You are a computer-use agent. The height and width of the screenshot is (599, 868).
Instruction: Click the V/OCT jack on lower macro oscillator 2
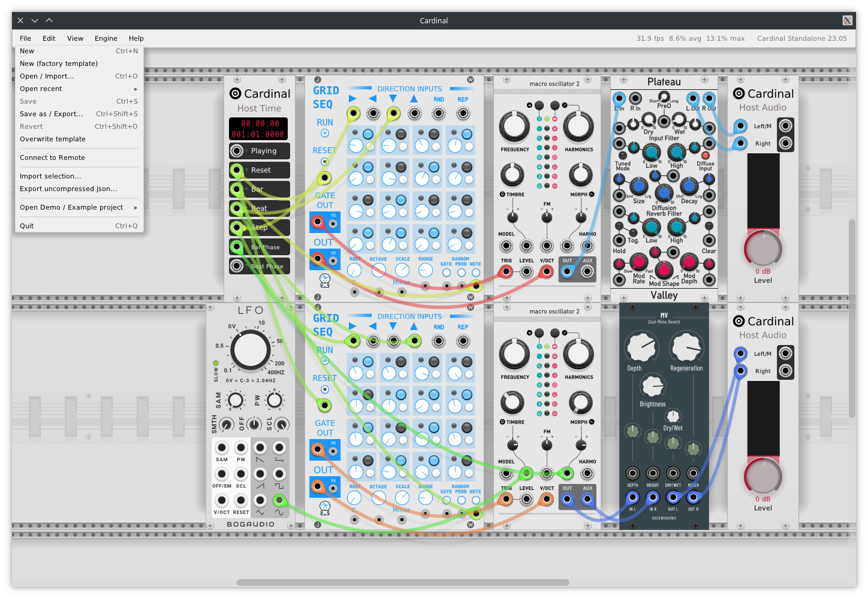(x=546, y=500)
